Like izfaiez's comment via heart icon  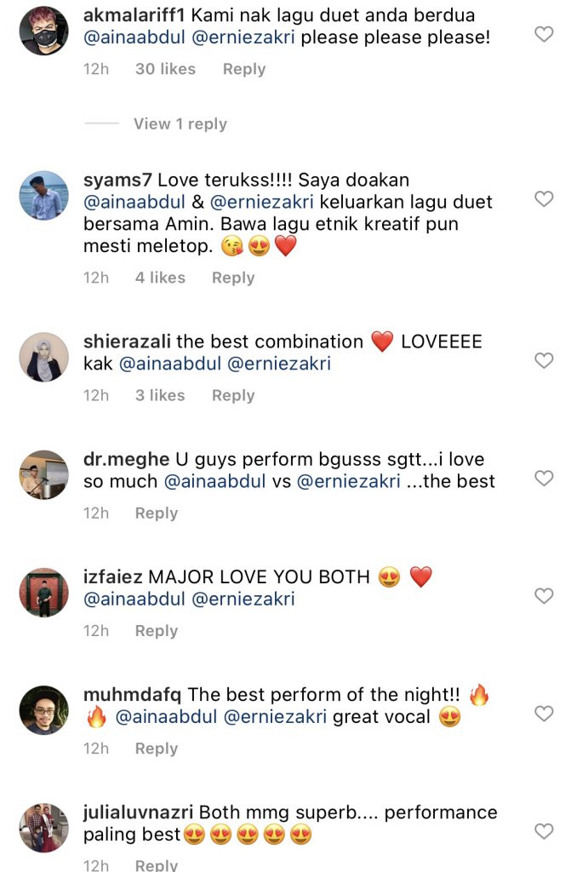[543, 596]
